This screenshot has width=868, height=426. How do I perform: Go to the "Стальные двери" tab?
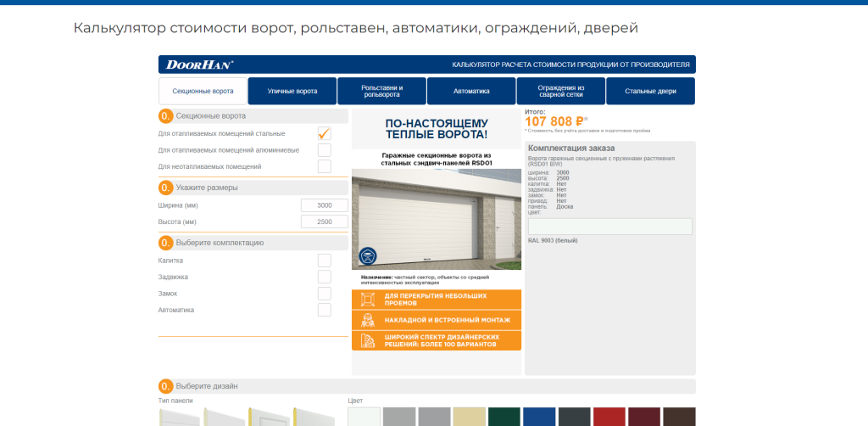click(x=650, y=91)
